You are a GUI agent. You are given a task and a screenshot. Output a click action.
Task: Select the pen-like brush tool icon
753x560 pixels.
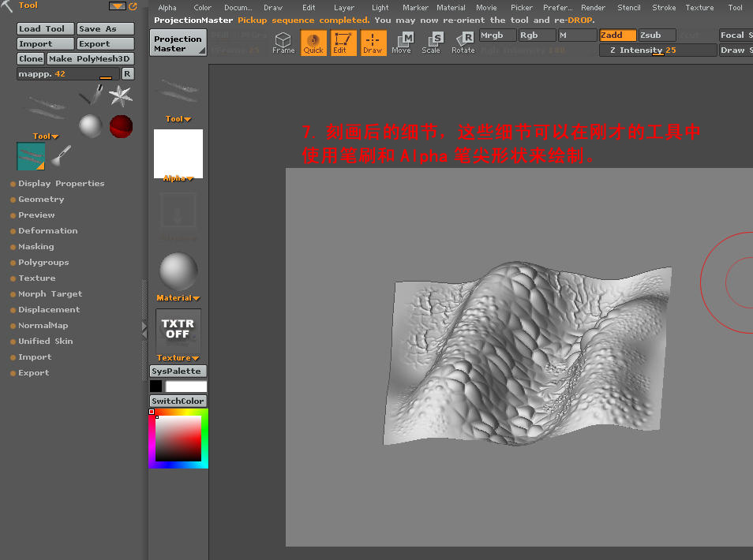pyautogui.click(x=92, y=95)
